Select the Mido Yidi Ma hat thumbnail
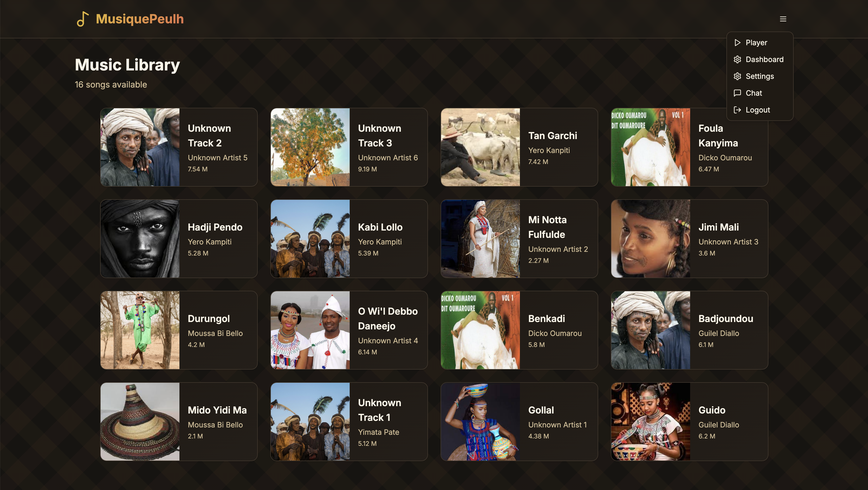The width and height of the screenshot is (868, 490). coord(140,422)
